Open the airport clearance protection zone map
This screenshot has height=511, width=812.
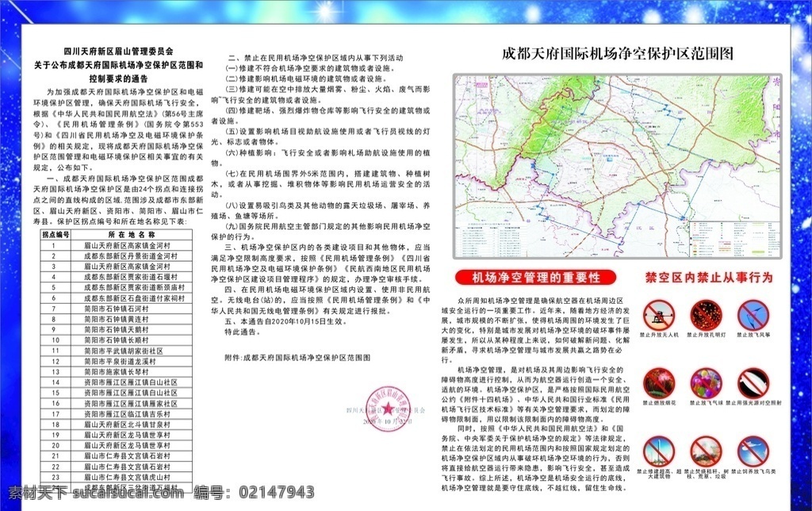coord(617,166)
